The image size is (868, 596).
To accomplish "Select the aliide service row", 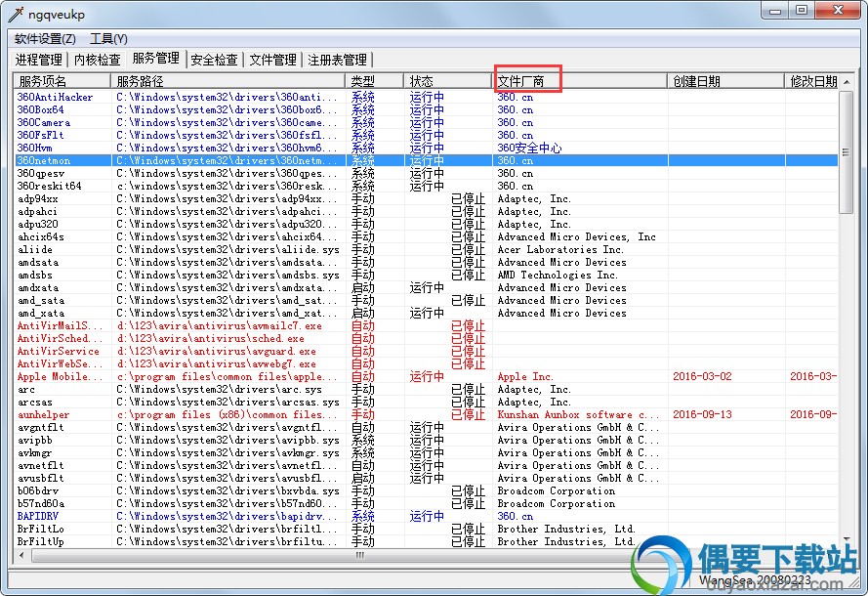I will 427,250.
